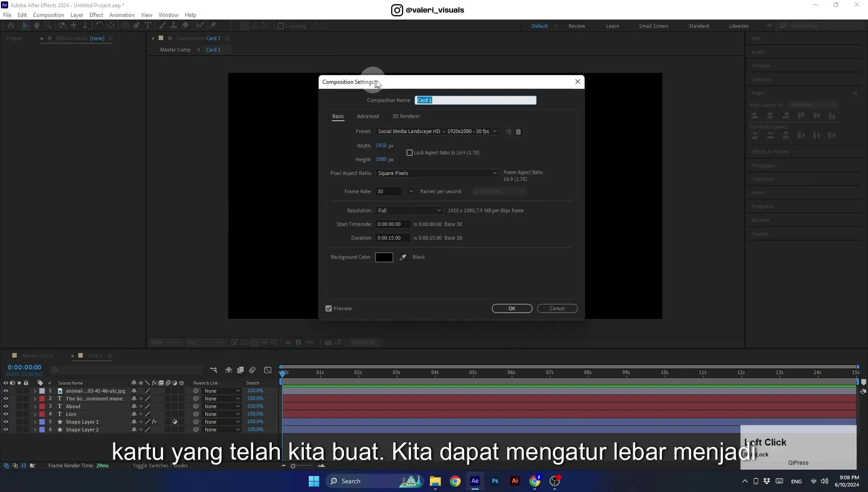Hide the Lion layer eye icon
The width and height of the screenshot is (868, 492).
pos(6,414)
